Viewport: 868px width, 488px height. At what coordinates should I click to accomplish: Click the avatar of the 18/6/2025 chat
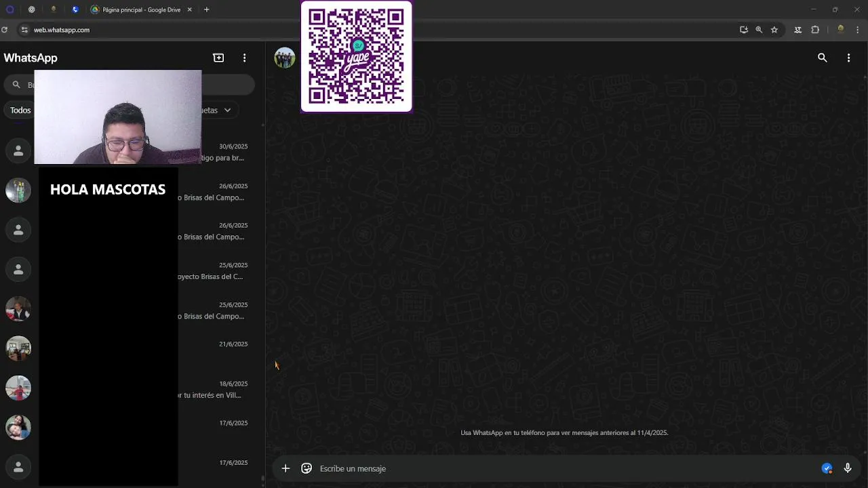click(x=18, y=388)
